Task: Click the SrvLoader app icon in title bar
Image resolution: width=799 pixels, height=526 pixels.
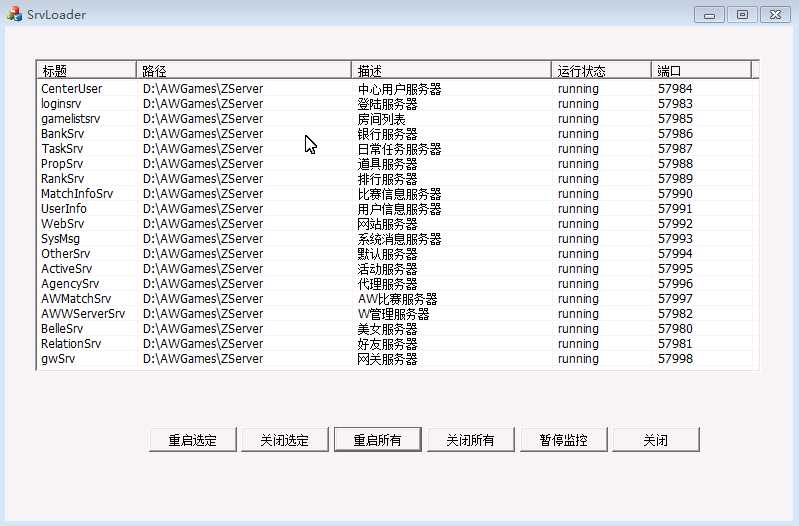Action: point(14,14)
